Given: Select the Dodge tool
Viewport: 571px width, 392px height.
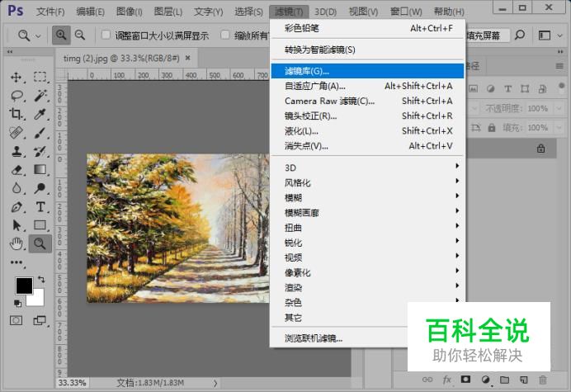Looking at the screenshot, I should (x=40, y=188).
